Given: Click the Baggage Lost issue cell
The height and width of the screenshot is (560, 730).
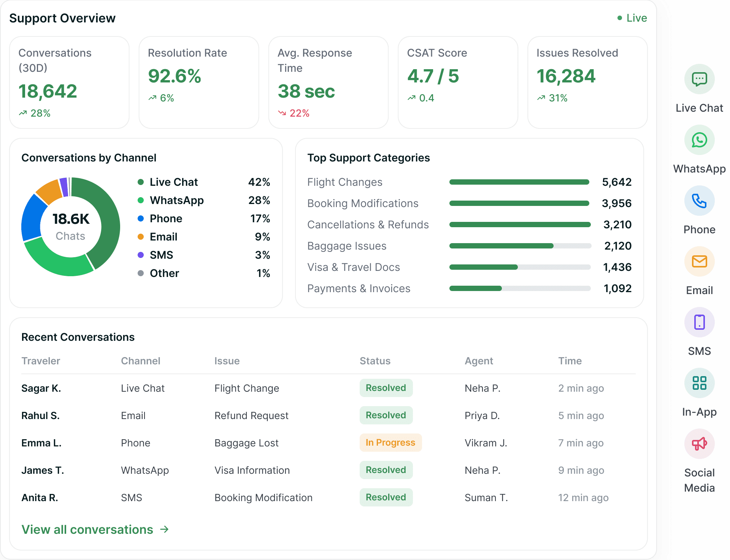Looking at the screenshot, I should pyautogui.click(x=246, y=443).
